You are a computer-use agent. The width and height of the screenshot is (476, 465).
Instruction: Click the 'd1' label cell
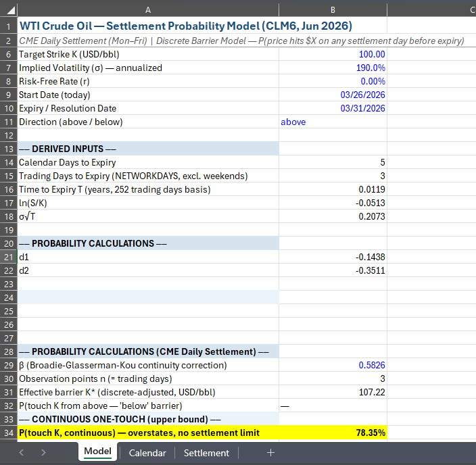tap(148, 257)
